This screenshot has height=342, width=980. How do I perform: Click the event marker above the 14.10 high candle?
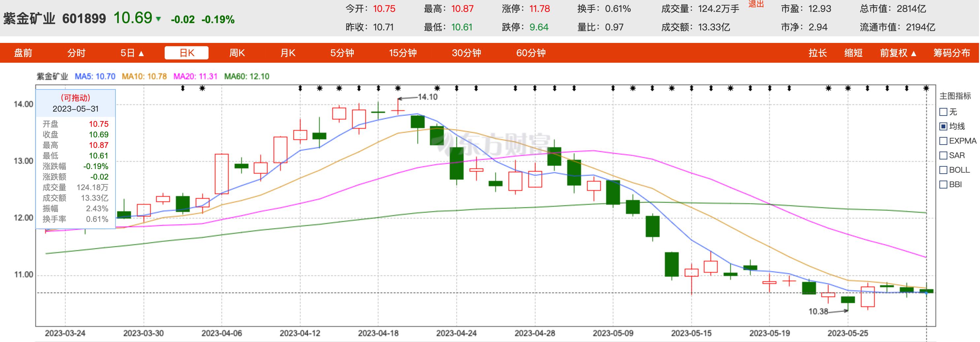coord(398,88)
